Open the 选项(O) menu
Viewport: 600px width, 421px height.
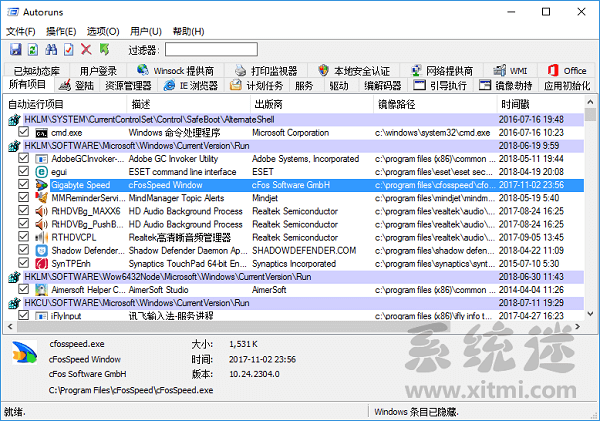[x=103, y=31]
